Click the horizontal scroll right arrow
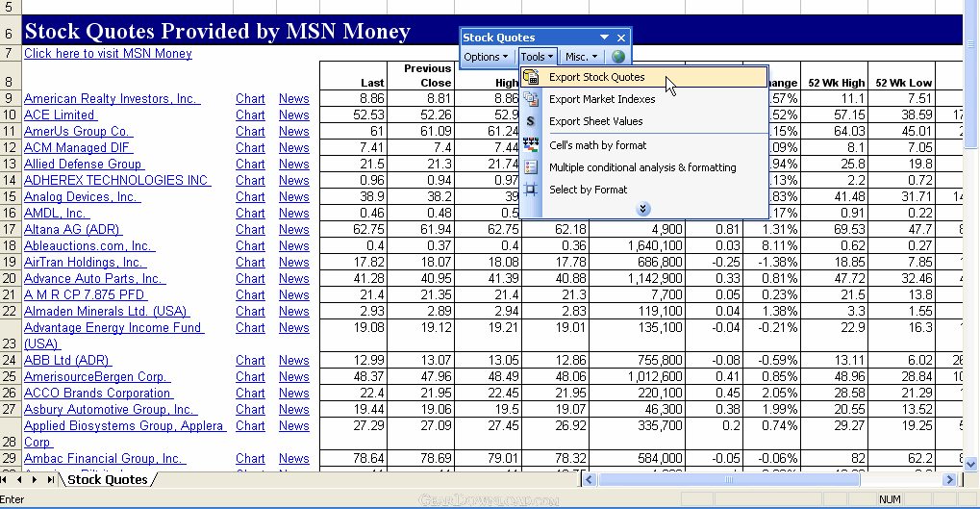 point(949,479)
